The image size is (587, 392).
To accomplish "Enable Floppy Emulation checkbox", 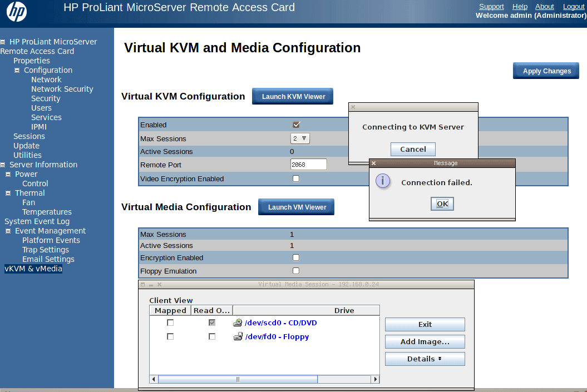I will point(296,270).
